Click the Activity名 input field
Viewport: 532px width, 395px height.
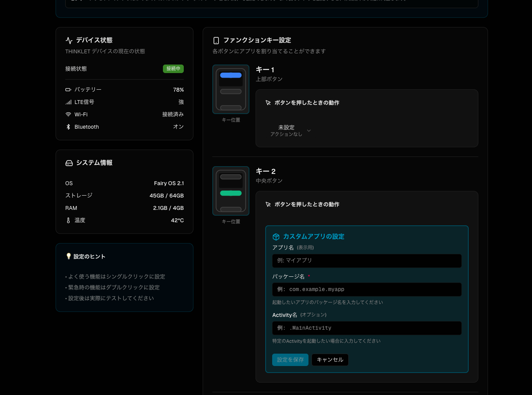point(367,328)
